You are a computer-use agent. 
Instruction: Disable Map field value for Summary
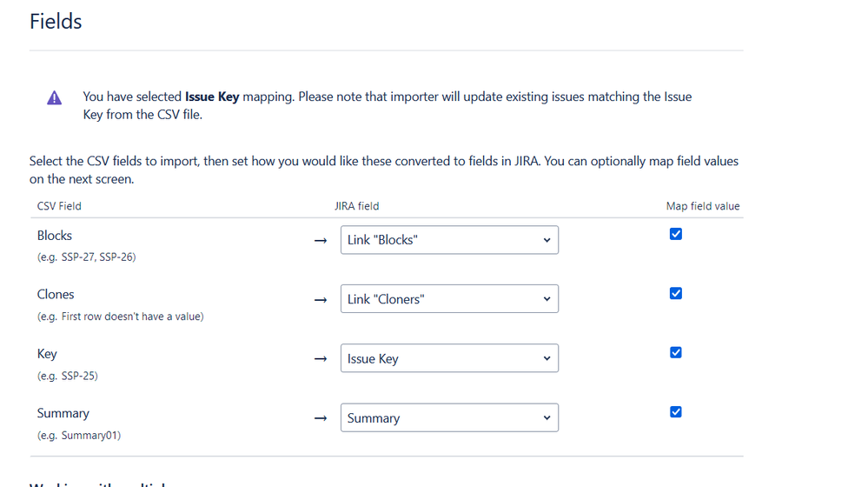[675, 411]
